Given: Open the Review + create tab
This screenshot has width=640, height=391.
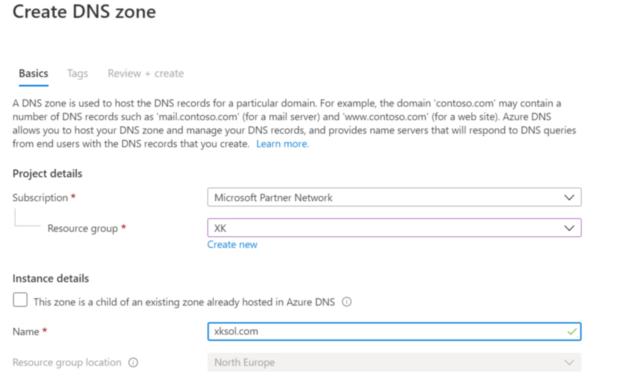Looking at the screenshot, I should click(146, 73).
